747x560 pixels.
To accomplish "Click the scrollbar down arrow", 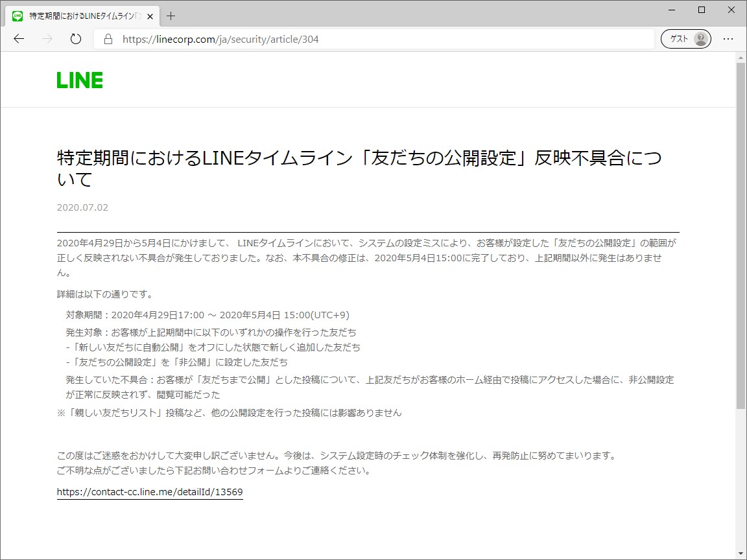I will tap(740, 555).
